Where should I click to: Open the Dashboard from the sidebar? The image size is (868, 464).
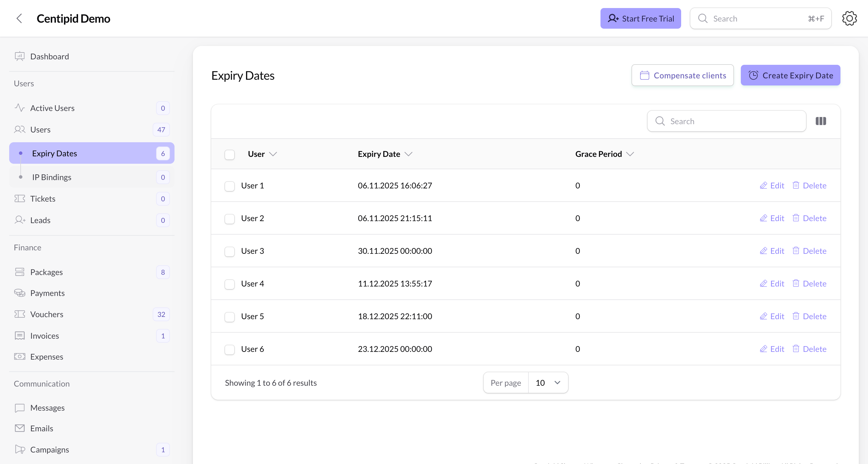[49, 56]
